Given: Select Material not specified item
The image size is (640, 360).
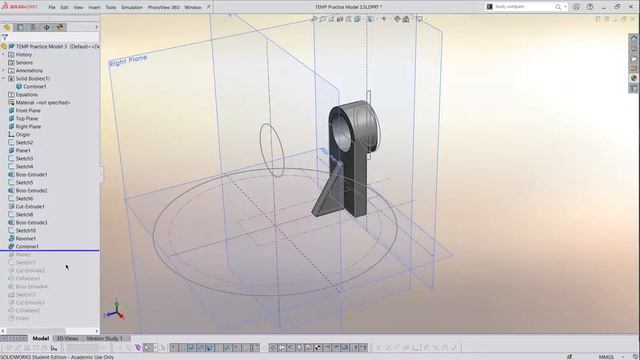Looking at the screenshot, I should tap(43, 102).
